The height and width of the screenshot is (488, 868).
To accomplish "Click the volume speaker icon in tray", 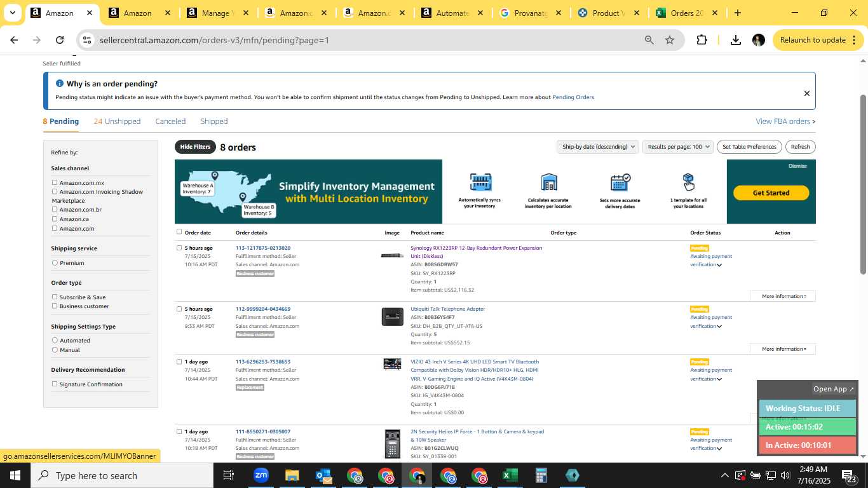I will tap(785, 475).
